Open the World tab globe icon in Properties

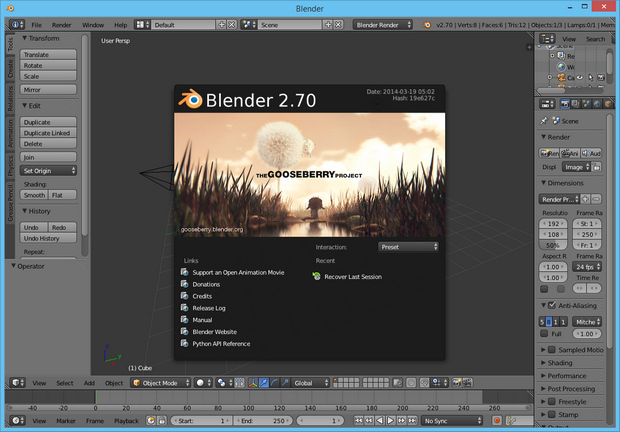coord(597,104)
